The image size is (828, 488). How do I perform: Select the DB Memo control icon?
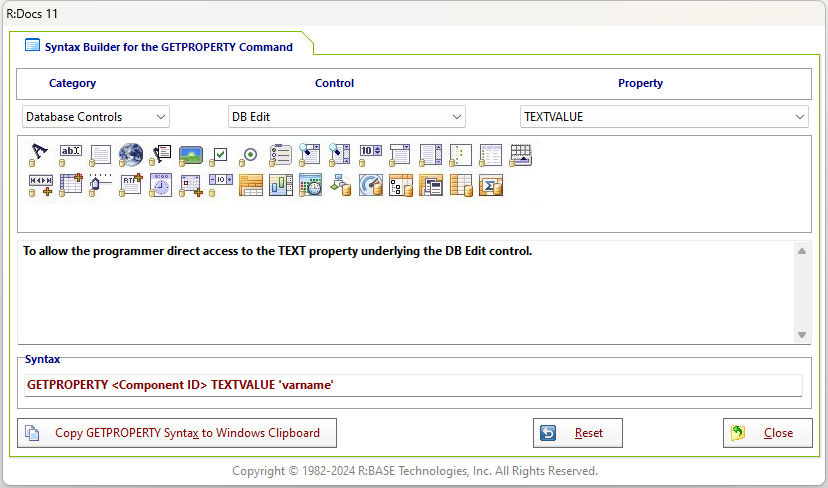[100, 155]
